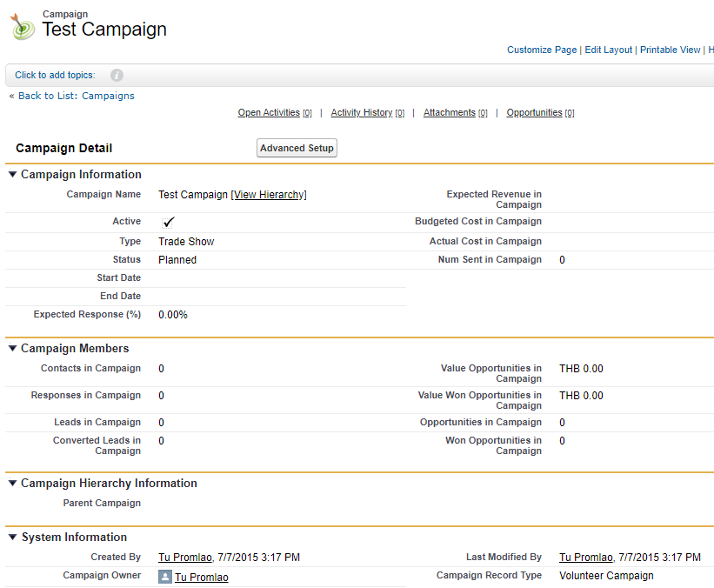Image resolution: width=714 pixels, height=588 pixels.
Task: Open Printable View
Action: click(x=670, y=50)
